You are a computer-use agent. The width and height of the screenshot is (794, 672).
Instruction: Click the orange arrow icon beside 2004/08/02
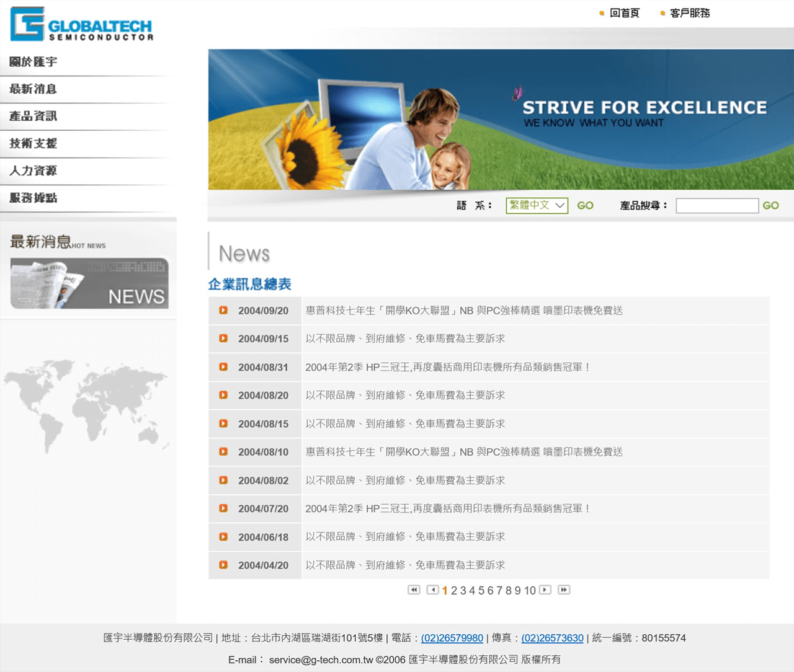[223, 480]
